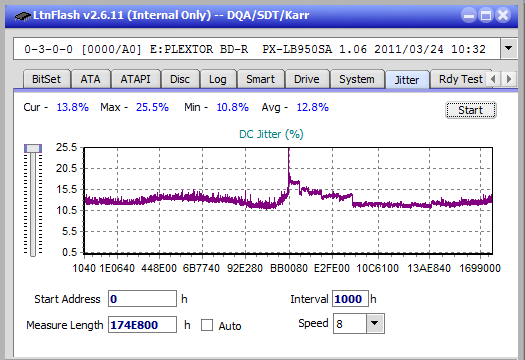Open the ATAPI tab
Screen dimensions: 525x360
point(135,79)
